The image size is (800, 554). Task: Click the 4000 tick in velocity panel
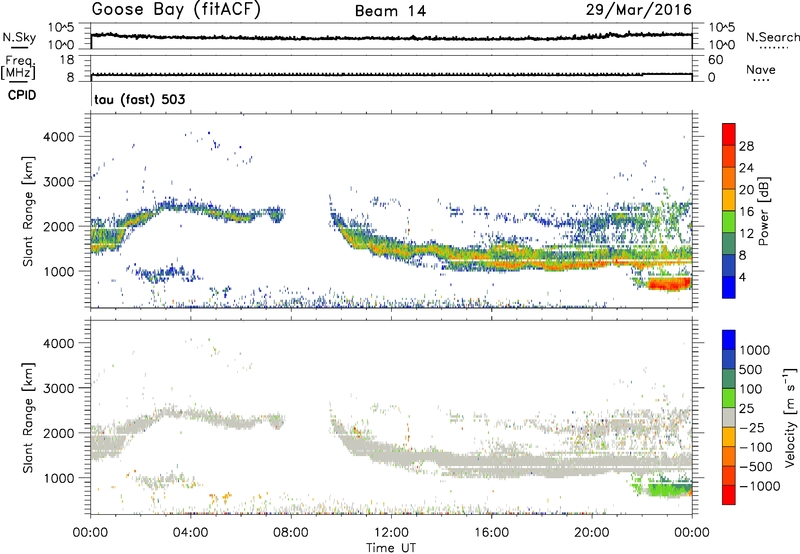click(58, 343)
